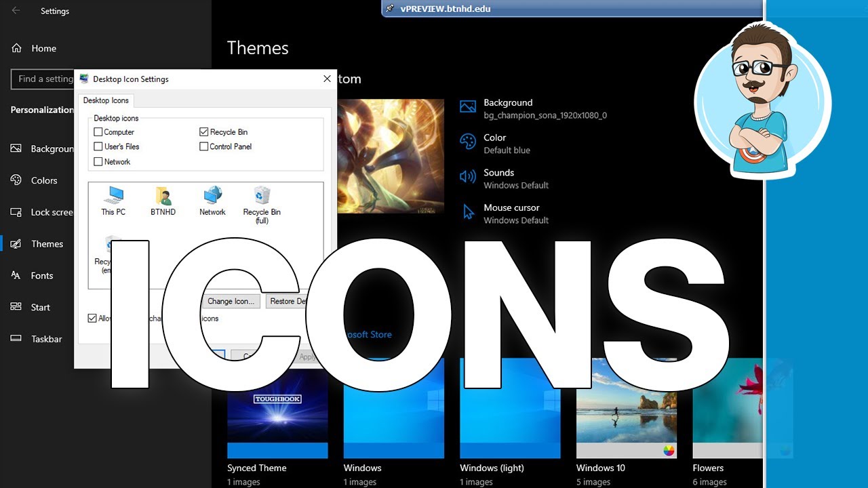Open Sounds Windows Default setting

(x=505, y=179)
